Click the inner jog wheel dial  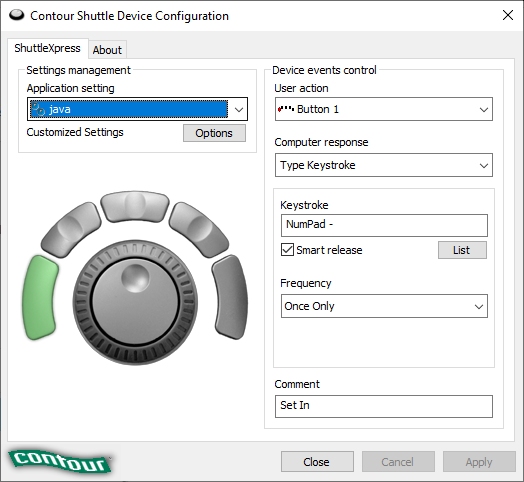pos(135,302)
